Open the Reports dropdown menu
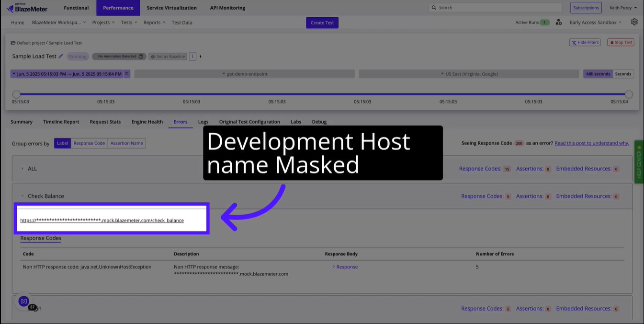Image resolution: width=644 pixels, height=324 pixels. [x=155, y=23]
